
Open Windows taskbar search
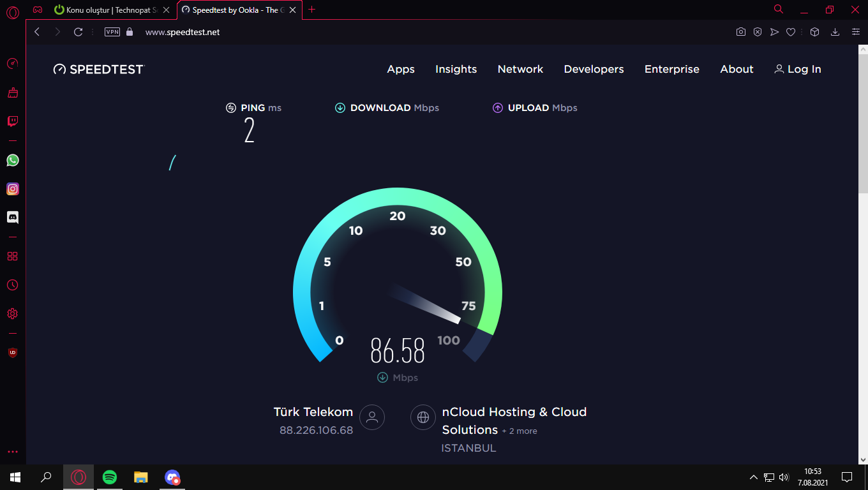point(46,477)
